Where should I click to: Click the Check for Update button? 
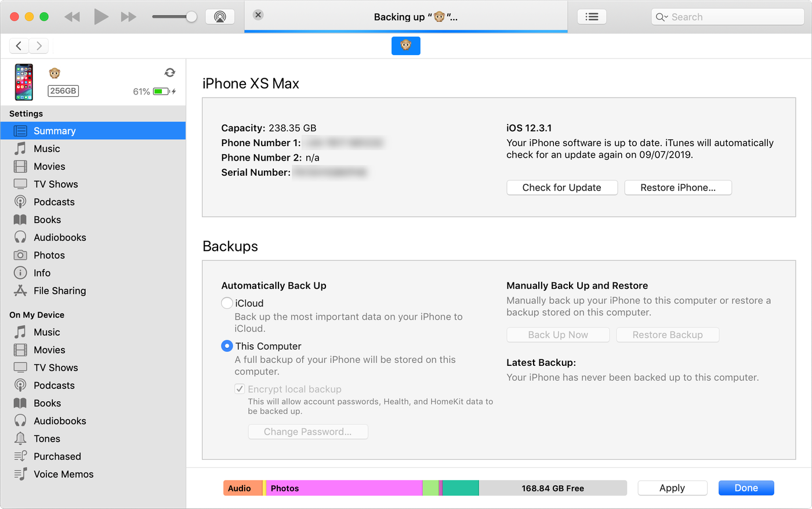click(561, 188)
